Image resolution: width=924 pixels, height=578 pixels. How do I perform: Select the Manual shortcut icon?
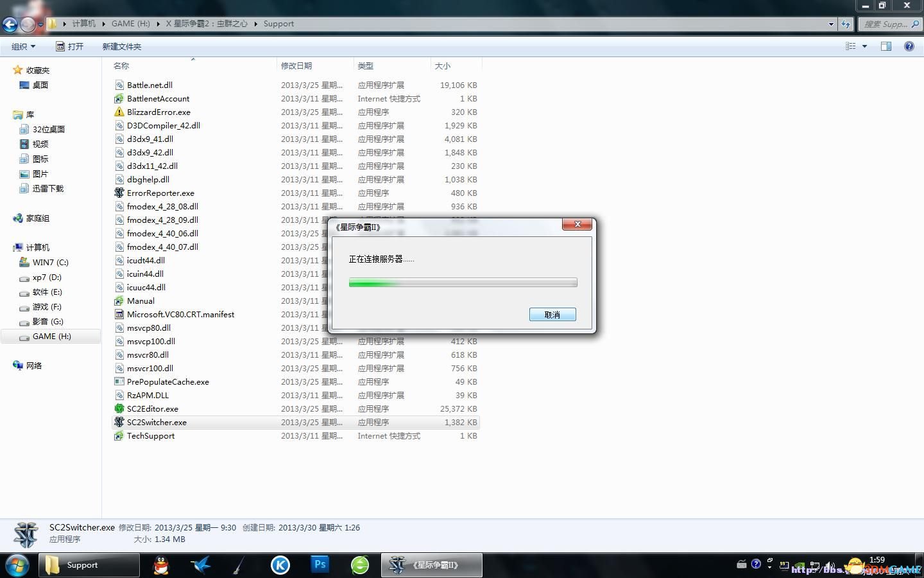click(119, 301)
